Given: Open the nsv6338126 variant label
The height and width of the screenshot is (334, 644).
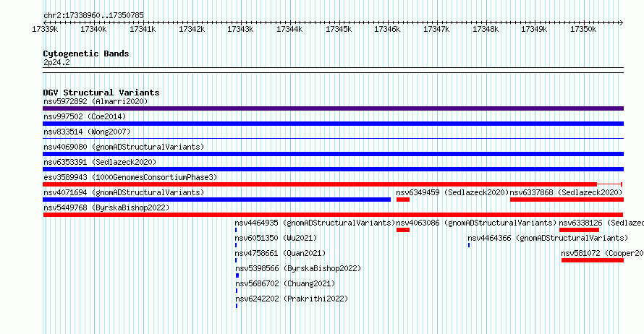Looking at the screenshot, I should pos(601,223).
